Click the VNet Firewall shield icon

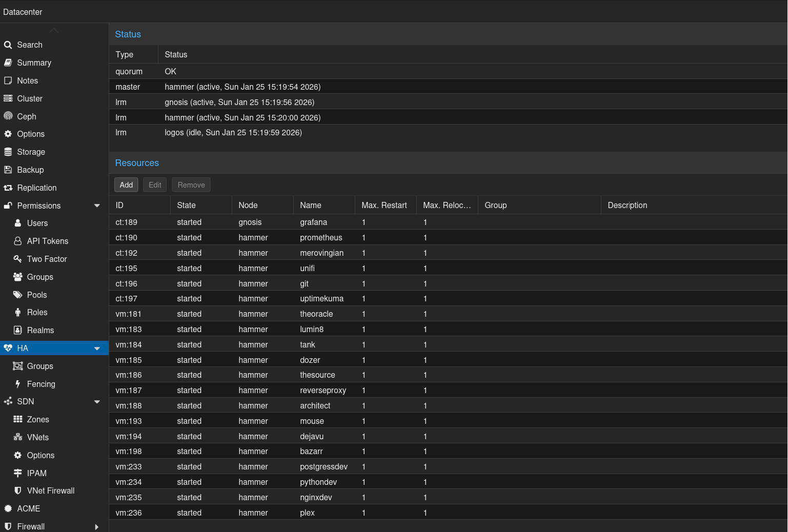(18, 490)
